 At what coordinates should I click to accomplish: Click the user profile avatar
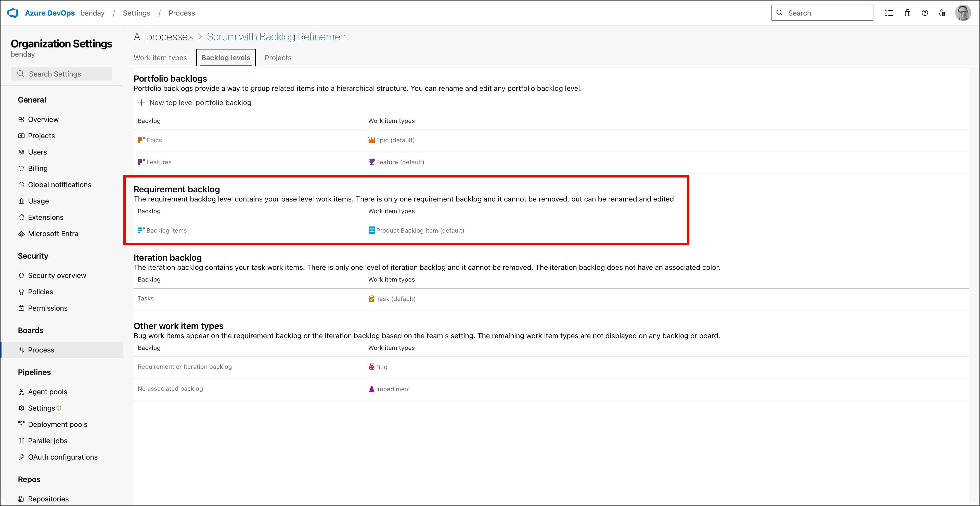click(963, 13)
